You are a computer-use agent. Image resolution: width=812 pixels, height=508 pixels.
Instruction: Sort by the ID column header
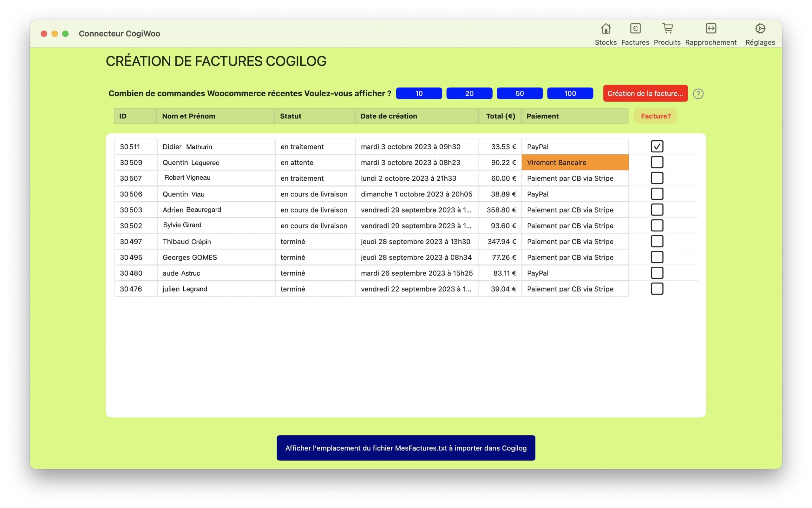pos(135,116)
